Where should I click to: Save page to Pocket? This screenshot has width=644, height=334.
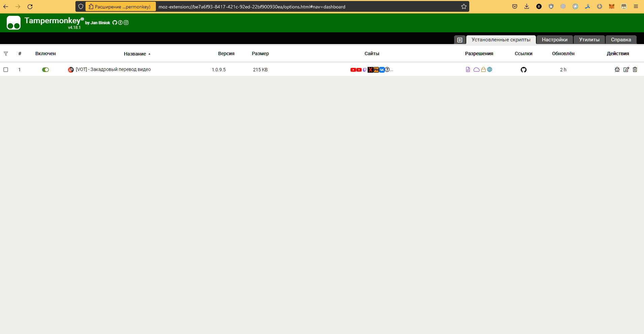tap(515, 6)
